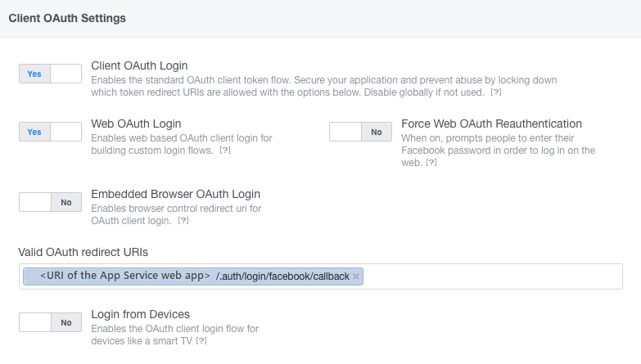The width and height of the screenshot is (641, 364).
Task: Click the 'Force Web OAuth Reauthentication' title text
Action: coord(491,124)
